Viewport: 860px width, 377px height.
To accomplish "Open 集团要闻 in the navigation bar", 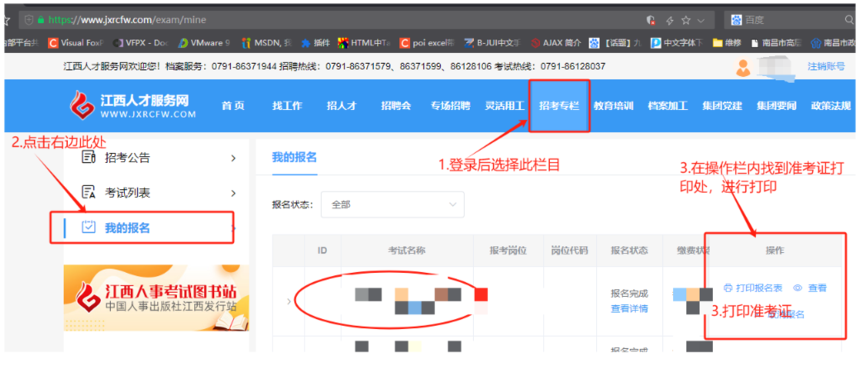I will 776,106.
